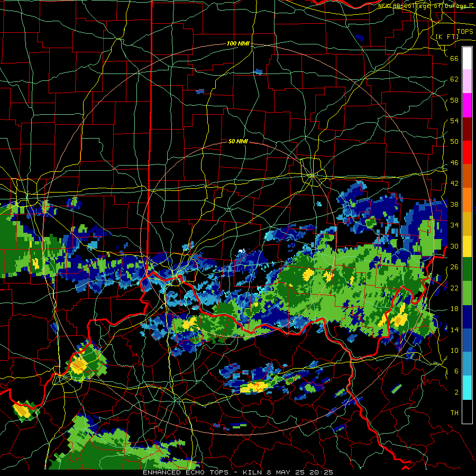Click the dark green swatch of the color scale
The width and height of the screenshot is (476, 476).
click(467, 269)
